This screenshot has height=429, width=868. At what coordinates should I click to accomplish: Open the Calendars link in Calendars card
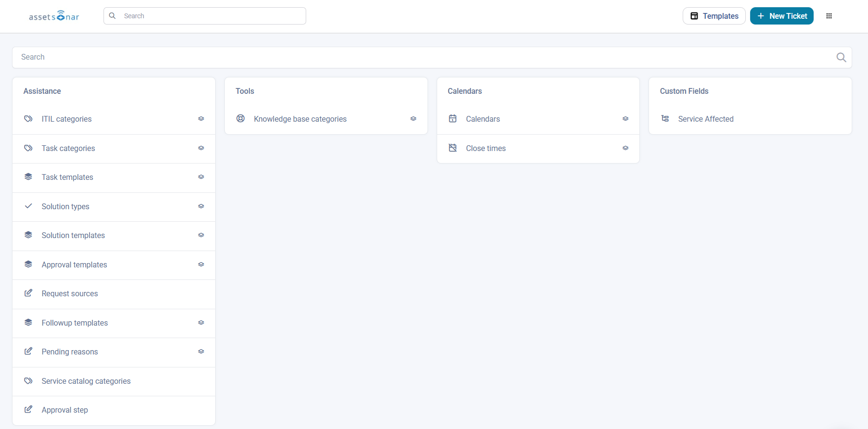483,119
